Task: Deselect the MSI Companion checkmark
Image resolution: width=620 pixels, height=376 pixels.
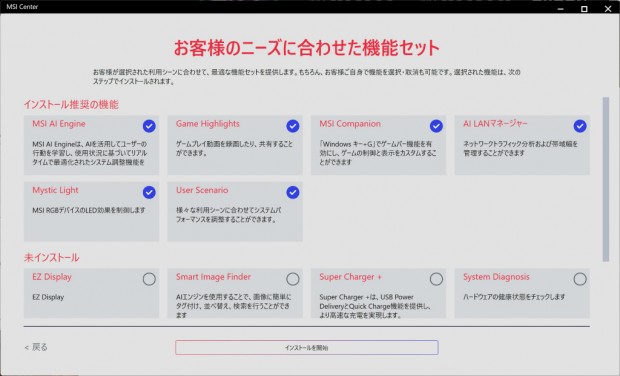Action: coord(436,126)
